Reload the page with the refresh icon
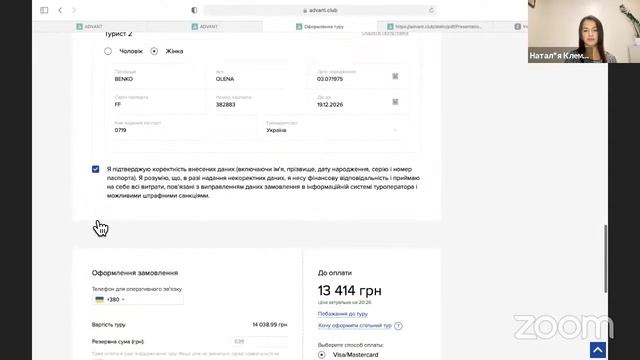Screen dimensions: 640x360 tap(431, 10)
